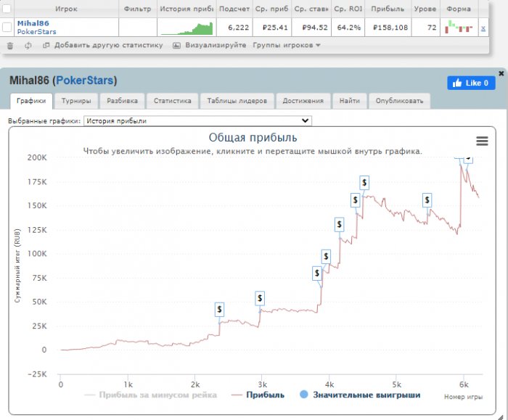Toggle Значительные выигрыши legend series
Image resolution: width=508 pixels, height=420 pixels.
pos(360,395)
